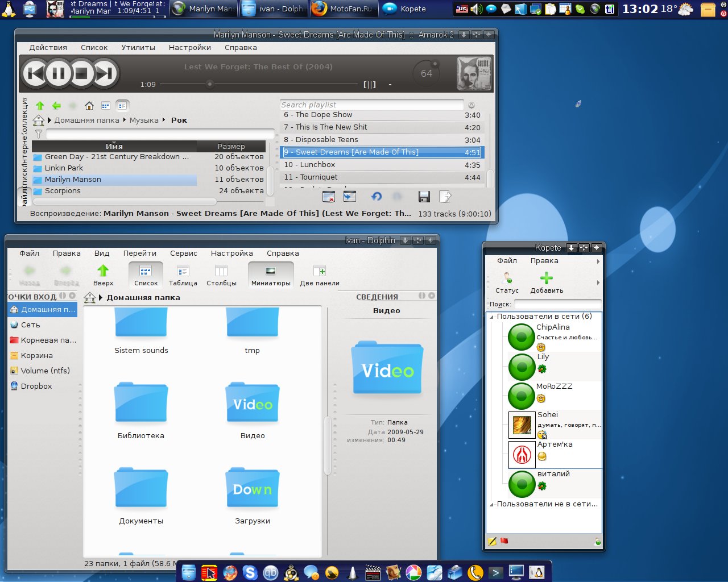
Task: Click Добавить contact button in Kopete
Action: pos(547,282)
